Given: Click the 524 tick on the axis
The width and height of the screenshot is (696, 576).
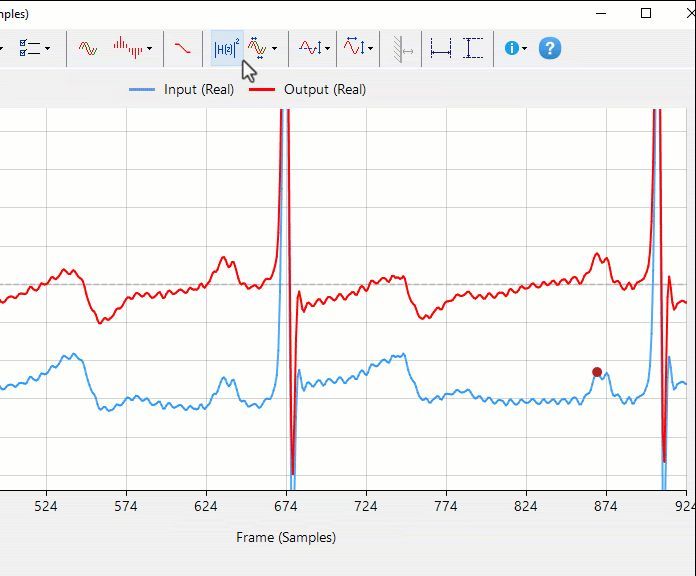Looking at the screenshot, I should point(46,506).
